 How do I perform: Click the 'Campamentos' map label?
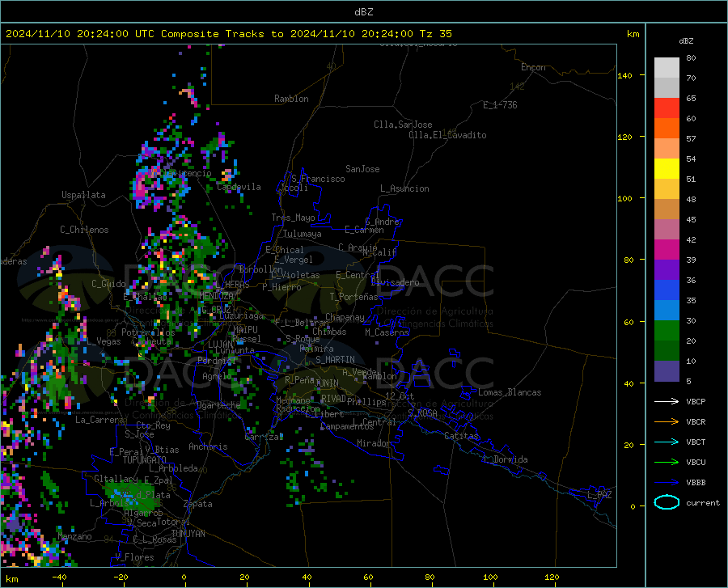click(347, 426)
